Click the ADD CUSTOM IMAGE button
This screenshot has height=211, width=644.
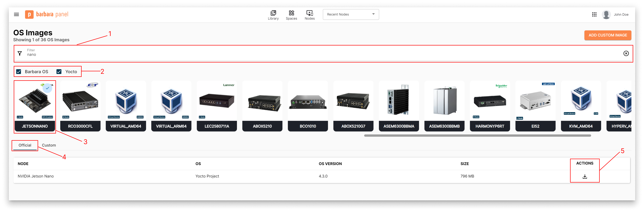[608, 35]
